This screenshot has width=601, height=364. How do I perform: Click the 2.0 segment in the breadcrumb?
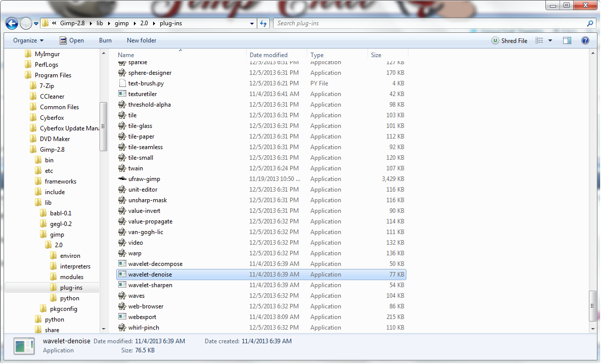tap(144, 23)
